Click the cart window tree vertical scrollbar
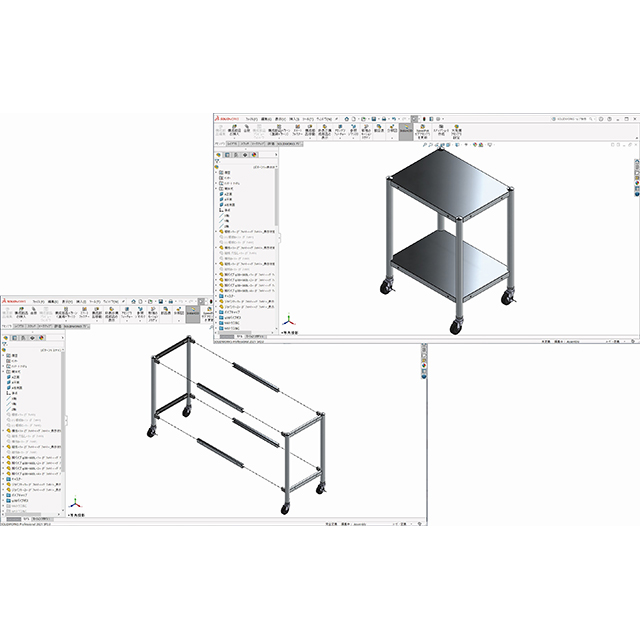 276,197
